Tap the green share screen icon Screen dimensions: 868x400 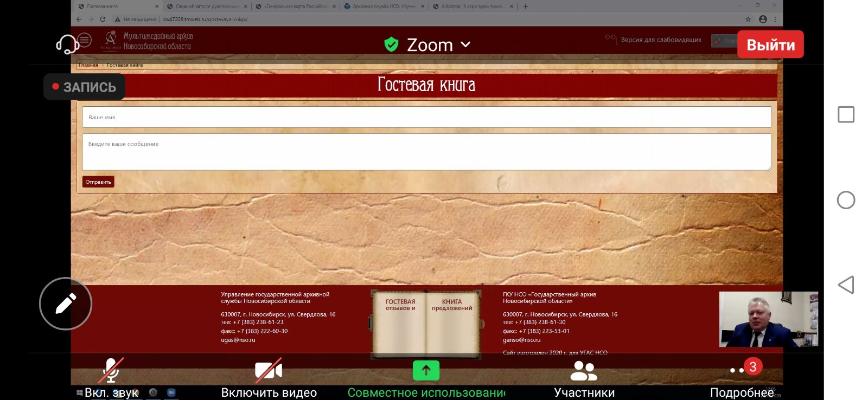[x=426, y=371]
